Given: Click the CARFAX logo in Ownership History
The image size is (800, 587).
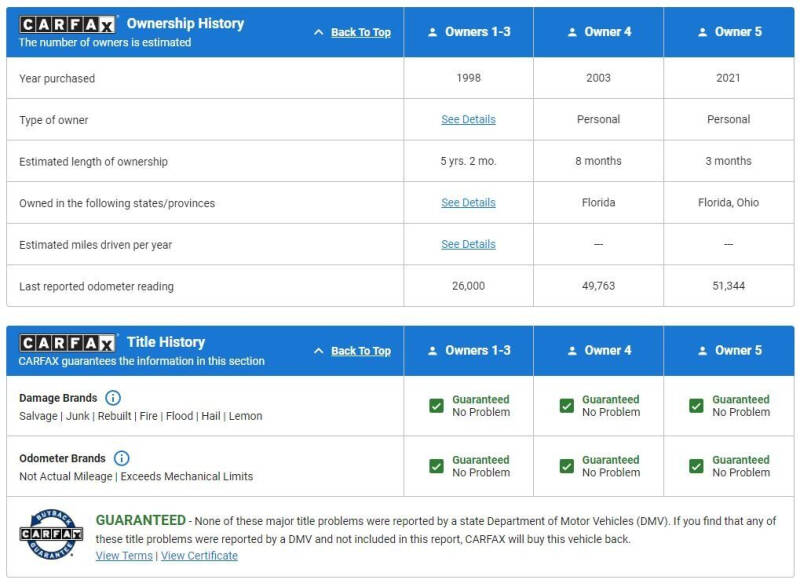Looking at the screenshot, I should tap(68, 24).
